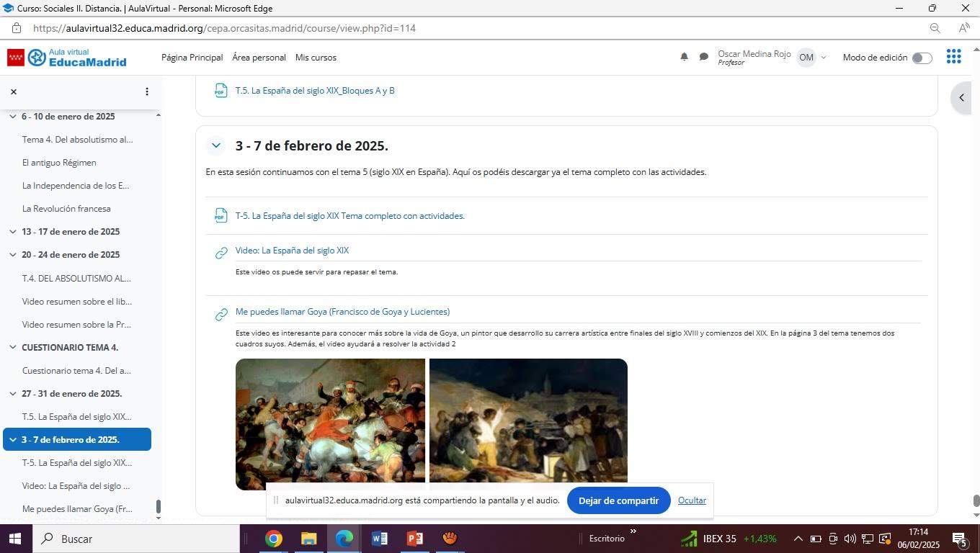Image resolution: width=980 pixels, height=553 pixels.
Task: Expand the Escritorio toolbar chevron in the taskbar
Action: click(633, 532)
